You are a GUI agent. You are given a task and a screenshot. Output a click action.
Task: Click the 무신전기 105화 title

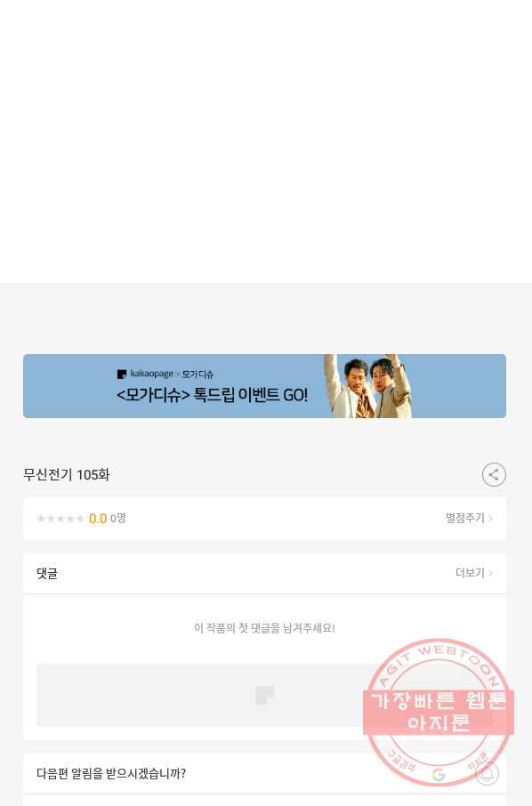coord(67,474)
